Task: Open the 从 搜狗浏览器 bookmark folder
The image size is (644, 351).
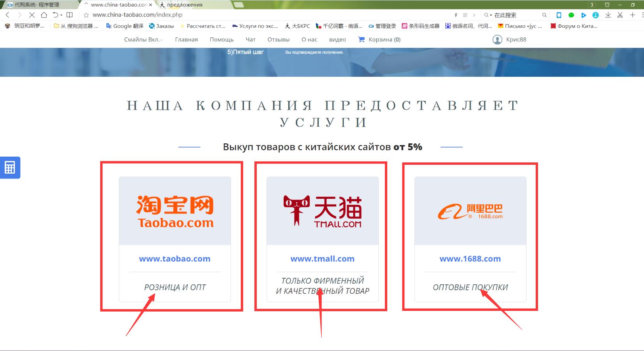Action: [76, 26]
